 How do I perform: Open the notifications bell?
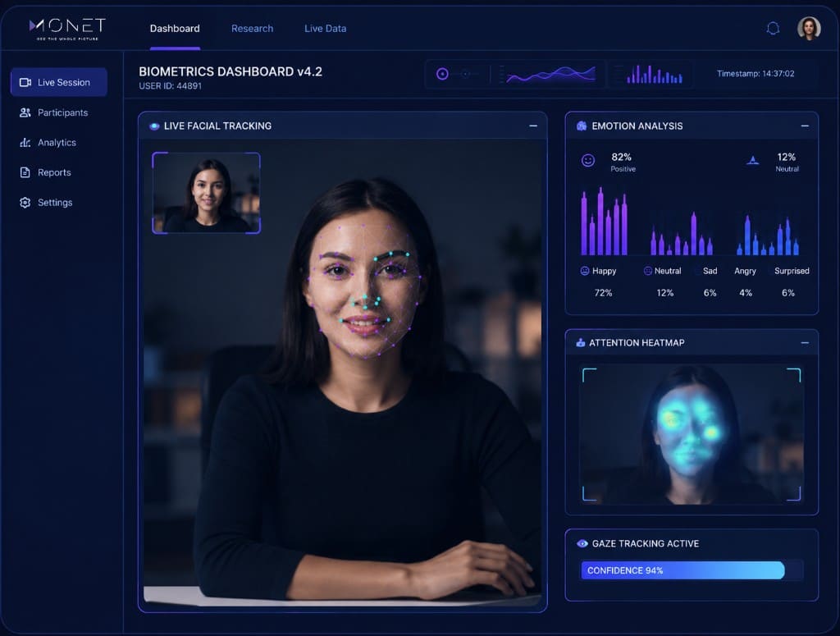773,29
